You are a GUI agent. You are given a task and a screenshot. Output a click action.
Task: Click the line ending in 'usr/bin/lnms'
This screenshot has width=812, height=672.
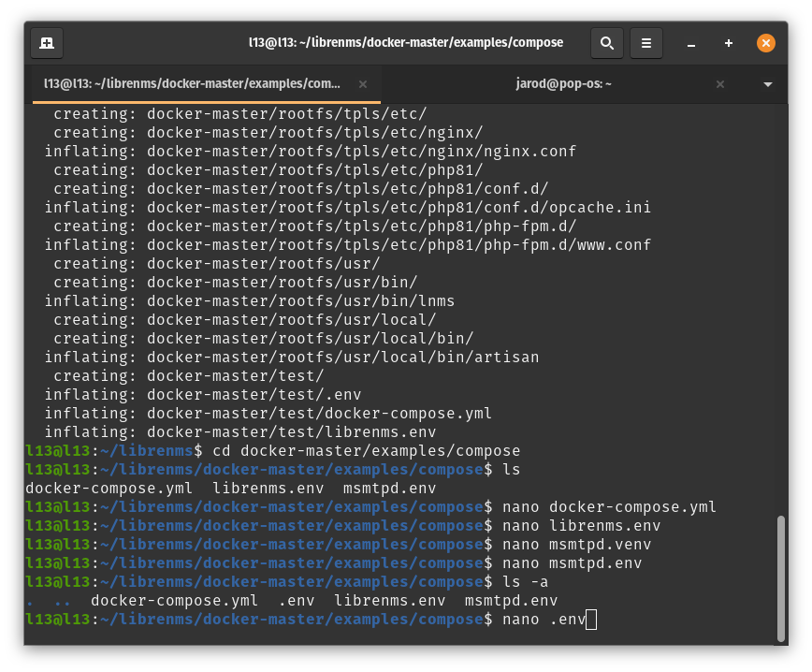point(250,301)
